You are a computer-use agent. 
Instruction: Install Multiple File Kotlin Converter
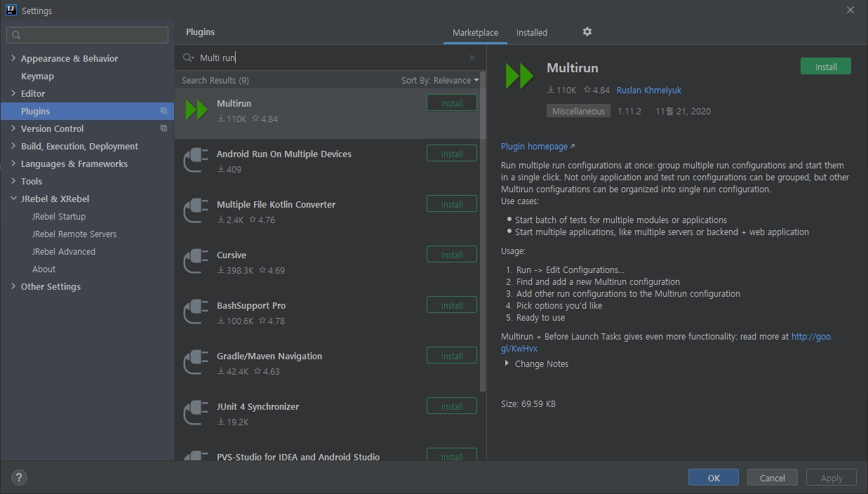(452, 204)
